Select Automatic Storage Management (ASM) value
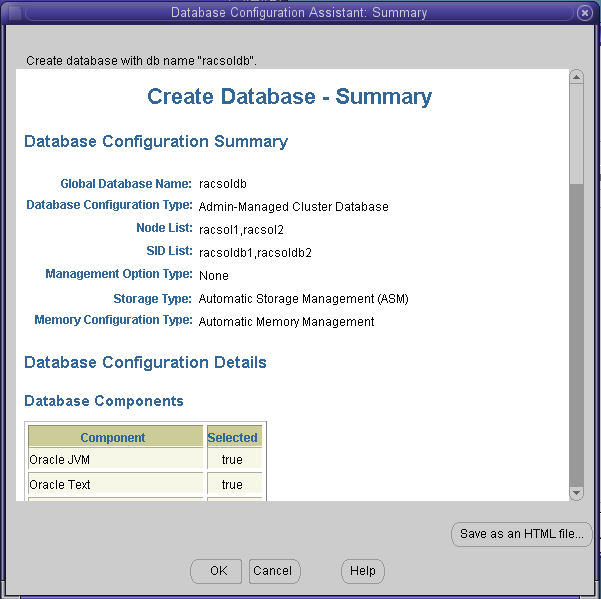 (304, 299)
